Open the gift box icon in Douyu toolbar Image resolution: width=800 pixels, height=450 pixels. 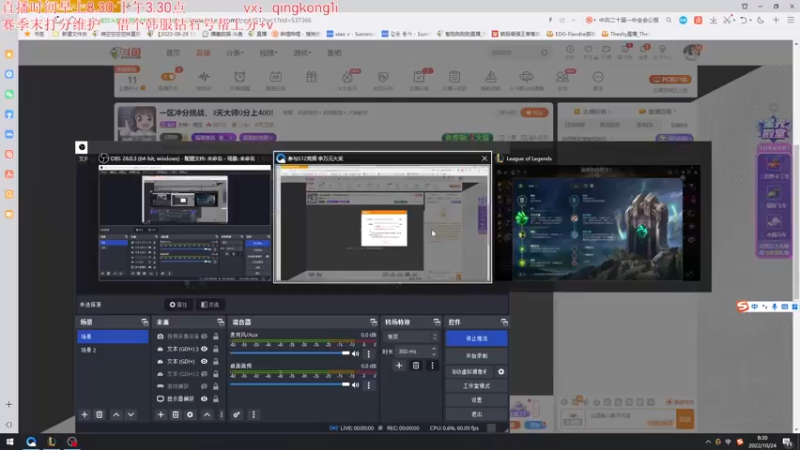click(x=311, y=78)
